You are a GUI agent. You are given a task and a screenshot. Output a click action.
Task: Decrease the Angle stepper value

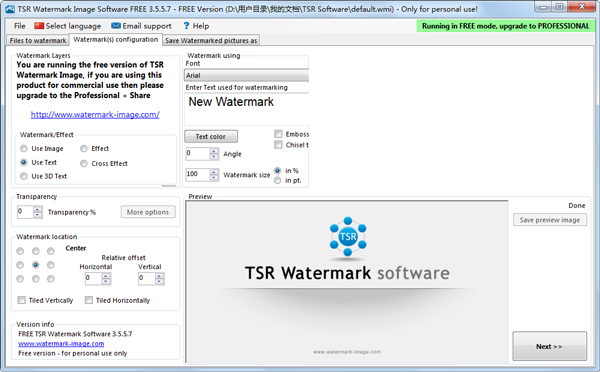click(x=214, y=157)
